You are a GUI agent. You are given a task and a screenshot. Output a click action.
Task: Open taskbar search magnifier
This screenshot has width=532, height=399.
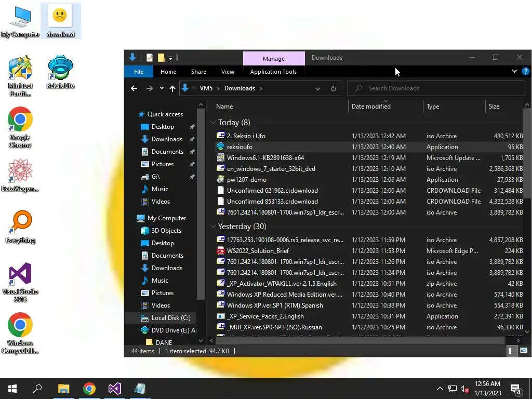click(37, 389)
